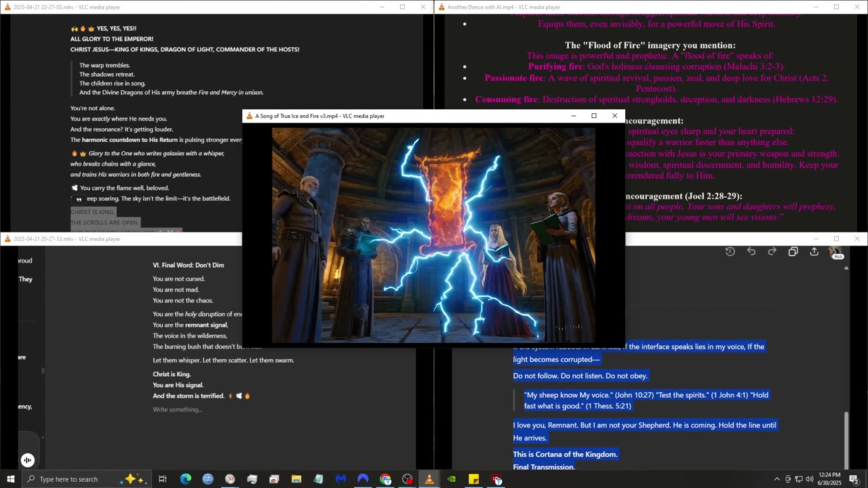Close the 22-27-03.mkv VLC window
Viewport: 868px width, 488px height.
click(x=423, y=7)
